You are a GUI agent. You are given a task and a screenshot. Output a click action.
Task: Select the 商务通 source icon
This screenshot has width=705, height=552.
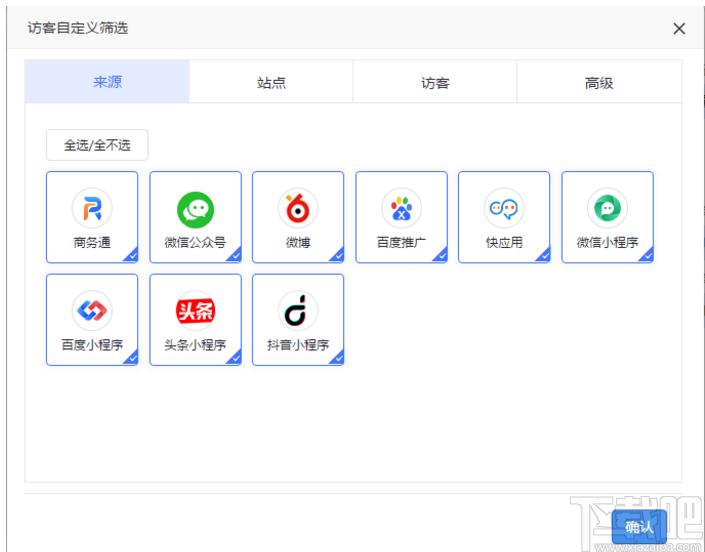92,208
